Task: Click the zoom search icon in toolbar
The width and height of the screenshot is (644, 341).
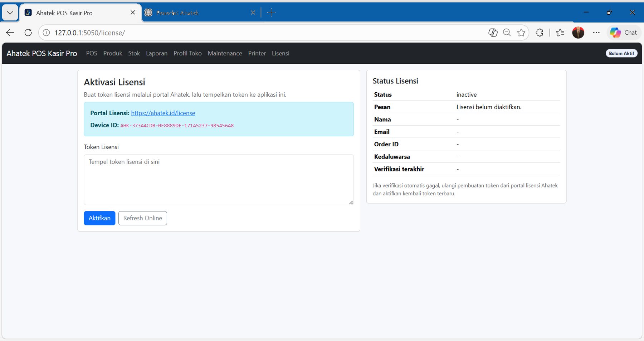Action: tap(507, 33)
